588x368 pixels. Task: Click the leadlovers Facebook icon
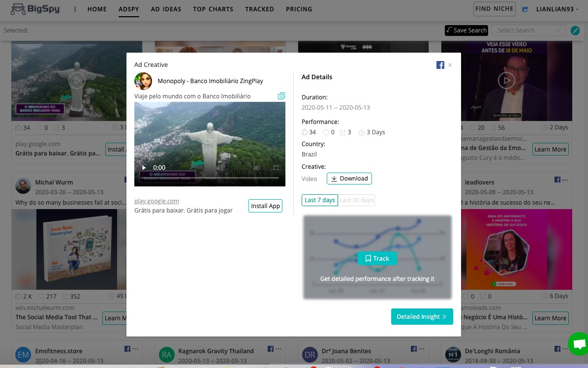[557, 180]
